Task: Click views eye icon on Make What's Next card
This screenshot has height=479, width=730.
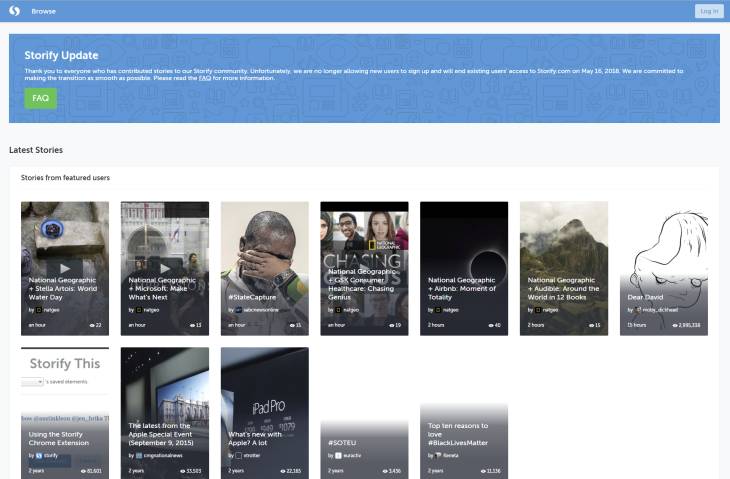Action: click(192, 325)
